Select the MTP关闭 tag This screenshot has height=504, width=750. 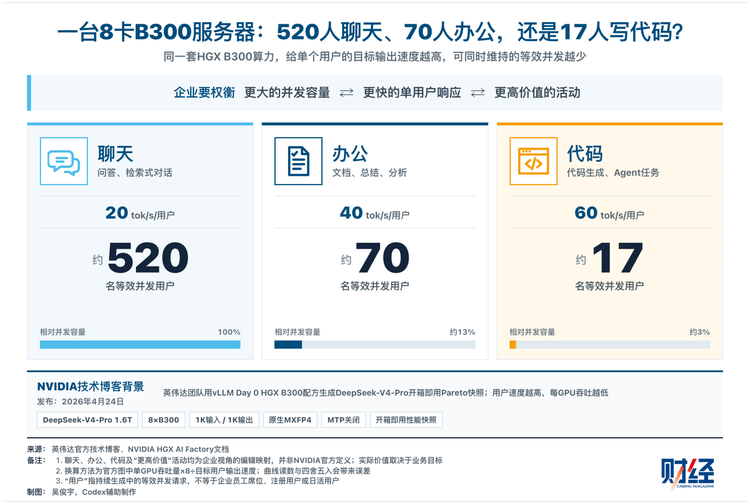tap(343, 420)
